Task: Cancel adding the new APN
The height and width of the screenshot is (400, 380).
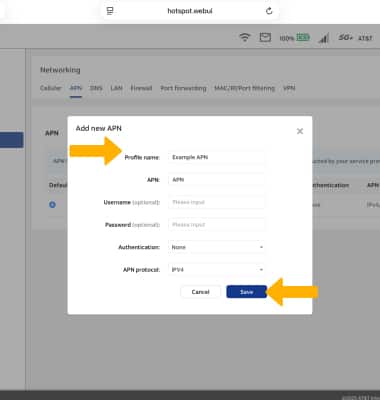Action: [x=200, y=292]
